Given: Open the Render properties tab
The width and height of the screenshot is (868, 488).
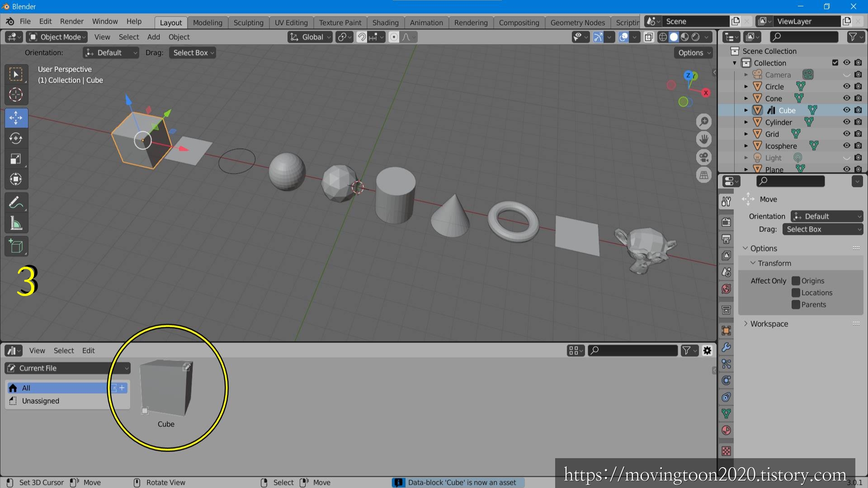Looking at the screenshot, I should tap(726, 222).
